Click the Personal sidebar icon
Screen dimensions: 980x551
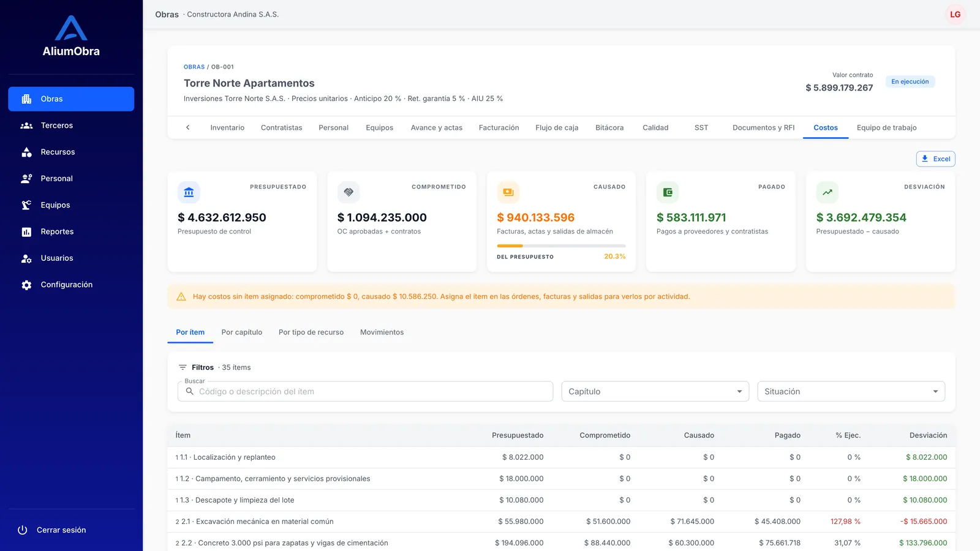tap(26, 179)
